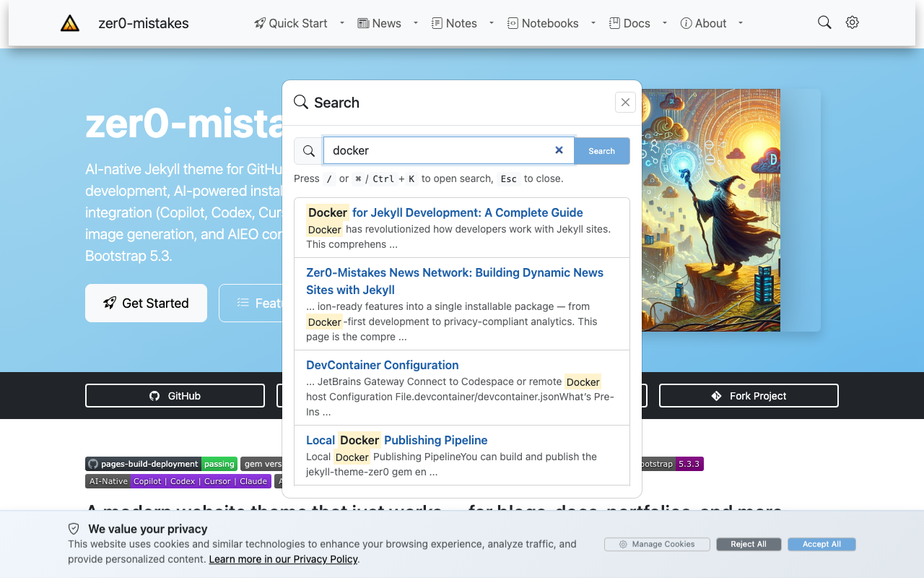Clear the search field with the X icon
Viewport: 924px width, 578px height.
click(x=559, y=150)
